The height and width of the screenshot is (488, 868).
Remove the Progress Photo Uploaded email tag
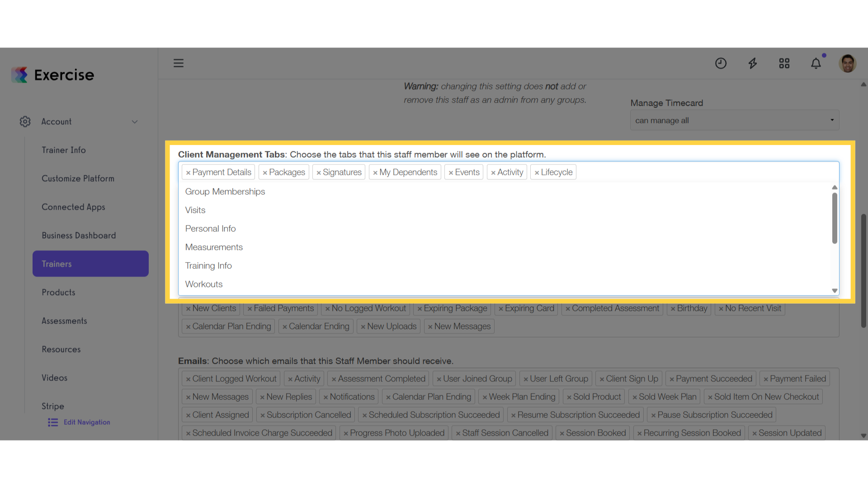[346, 433]
